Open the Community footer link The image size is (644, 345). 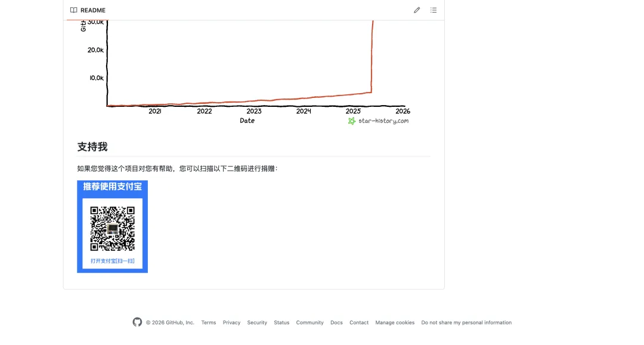[309, 322]
